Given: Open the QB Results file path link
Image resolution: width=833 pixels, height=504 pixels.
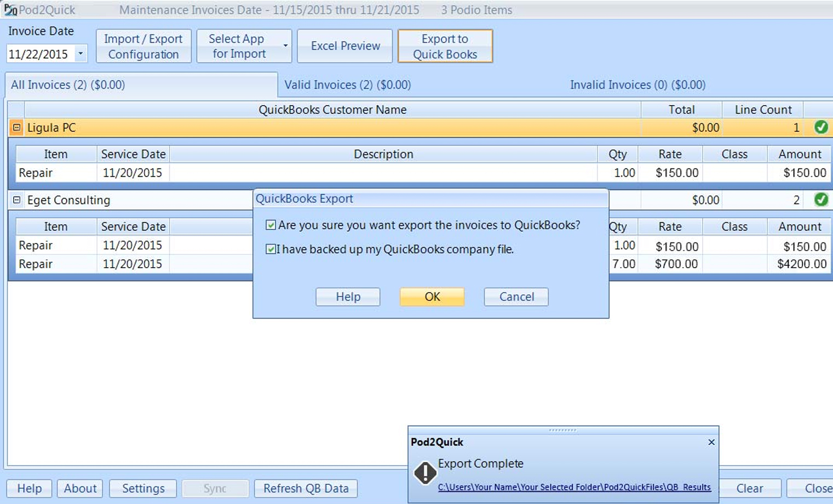Looking at the screenshot, I should pyautogui.click(x=574, y=487).
